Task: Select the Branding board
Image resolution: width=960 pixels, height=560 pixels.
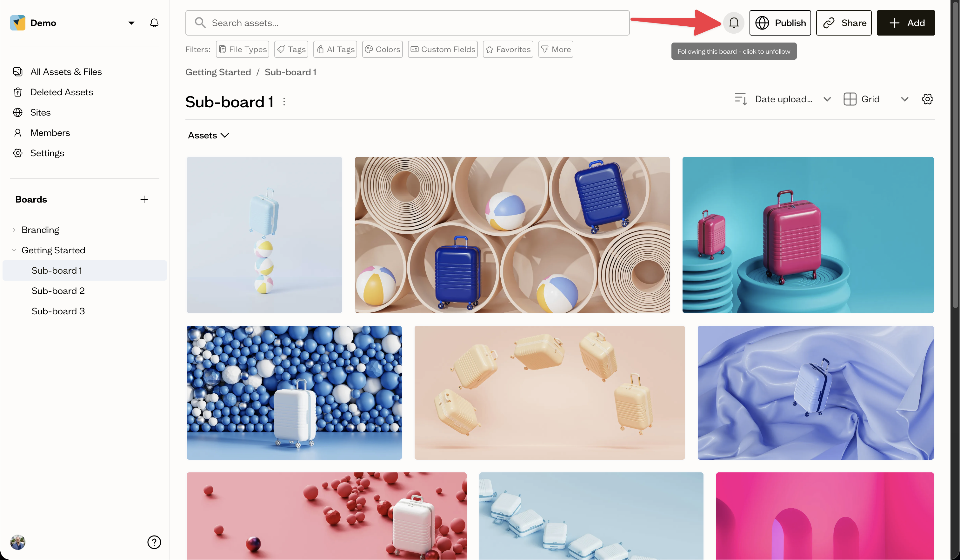Action: pos(40,230)
